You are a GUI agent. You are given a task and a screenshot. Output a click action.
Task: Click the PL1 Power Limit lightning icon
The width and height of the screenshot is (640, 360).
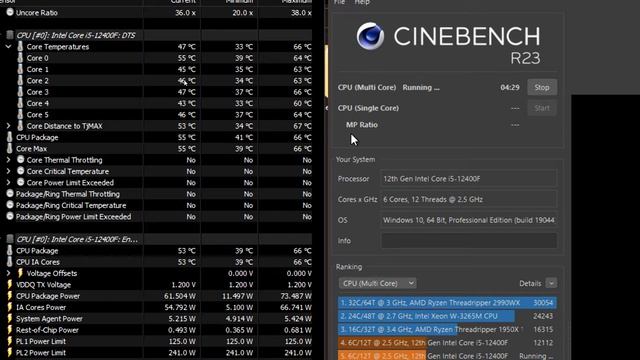point(10,341)
